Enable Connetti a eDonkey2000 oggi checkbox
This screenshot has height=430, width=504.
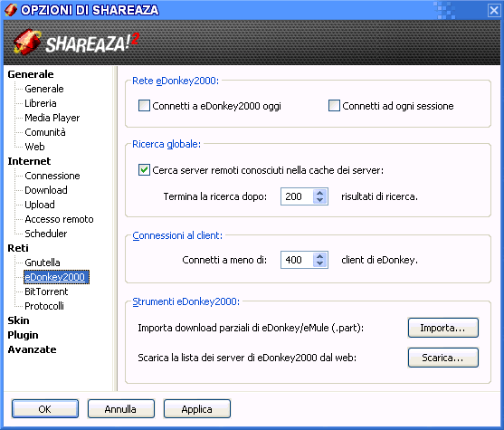[x=144, y=106]
